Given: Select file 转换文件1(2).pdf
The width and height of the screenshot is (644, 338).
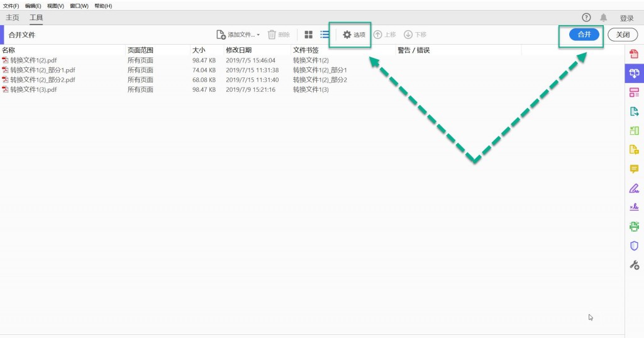Looking at the screenshot, I should 34,60.
